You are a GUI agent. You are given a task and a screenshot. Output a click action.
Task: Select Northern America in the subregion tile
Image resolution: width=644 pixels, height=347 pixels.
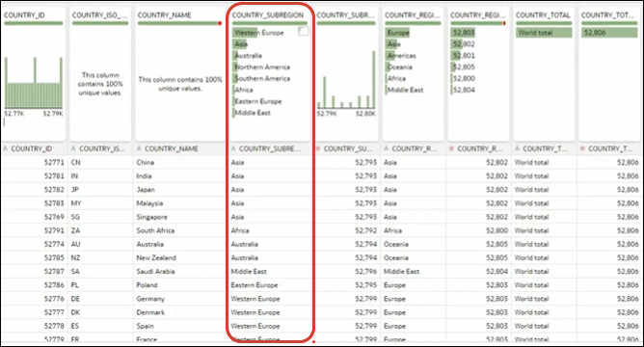tap(262, 67)
